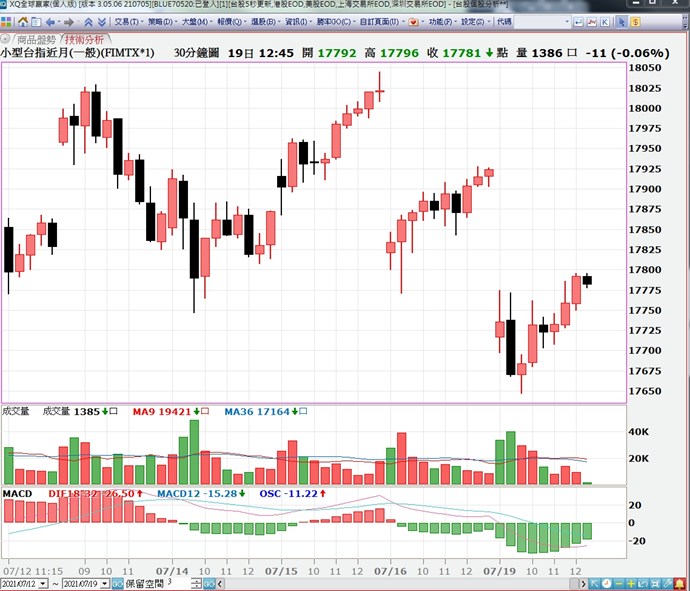
Task: Go forward with the right arrow icon
Action: point(69,22)
